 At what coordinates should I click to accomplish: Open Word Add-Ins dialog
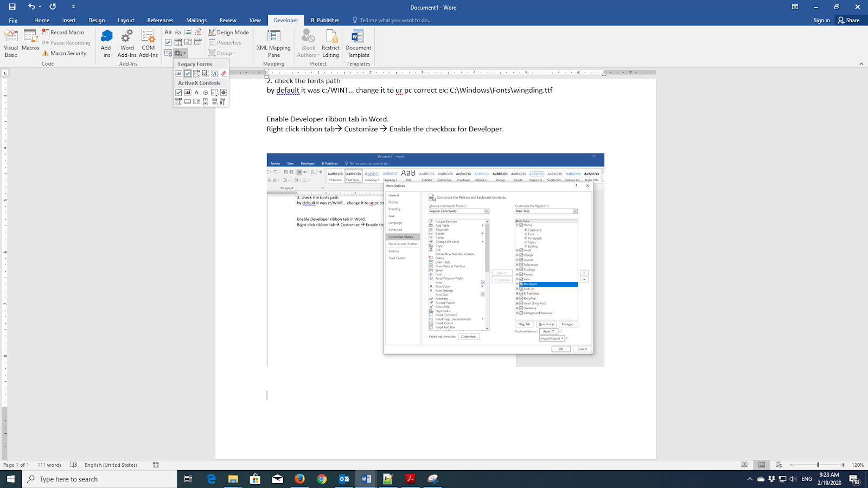[127, 43]
